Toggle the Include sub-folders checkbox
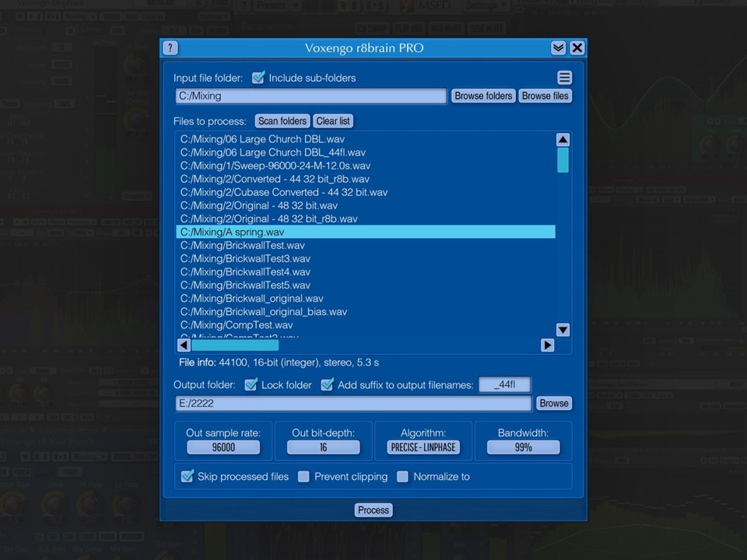The height and width of the screenshot is (560, 747). coord(258,77)
